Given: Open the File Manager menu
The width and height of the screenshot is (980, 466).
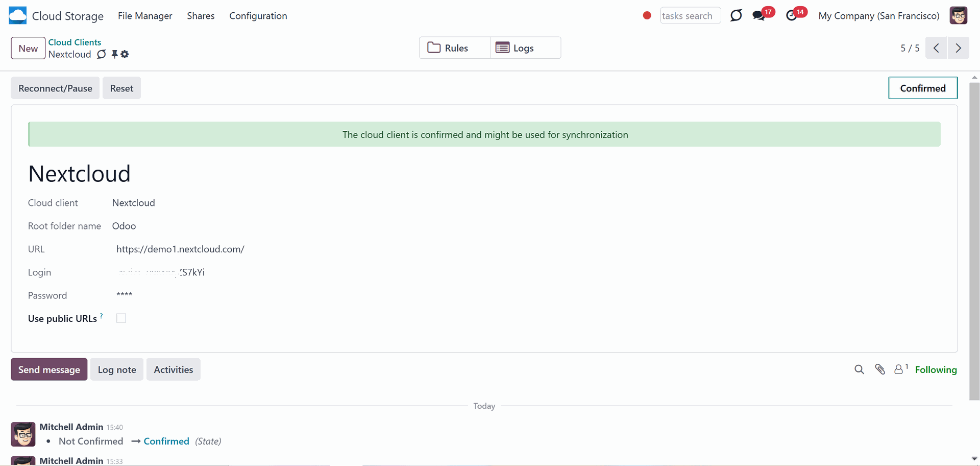Looking at the screenshot, I should [x=145, y=16].
